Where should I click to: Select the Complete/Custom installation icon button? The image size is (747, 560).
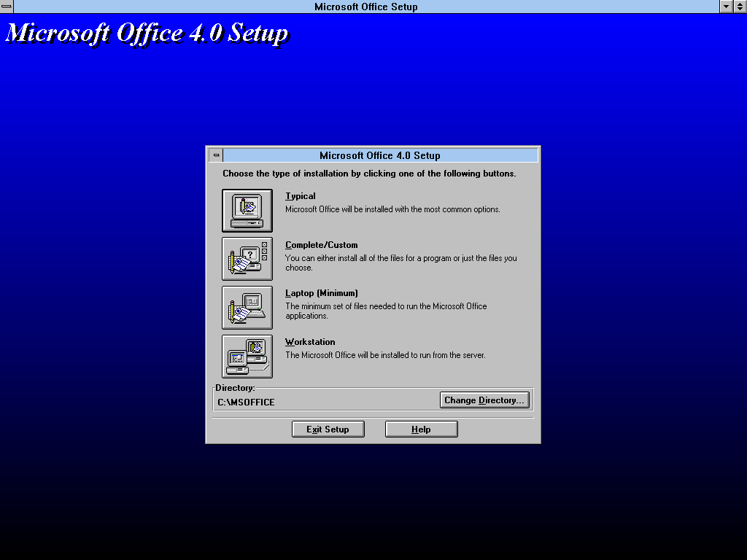click(247, 259)
